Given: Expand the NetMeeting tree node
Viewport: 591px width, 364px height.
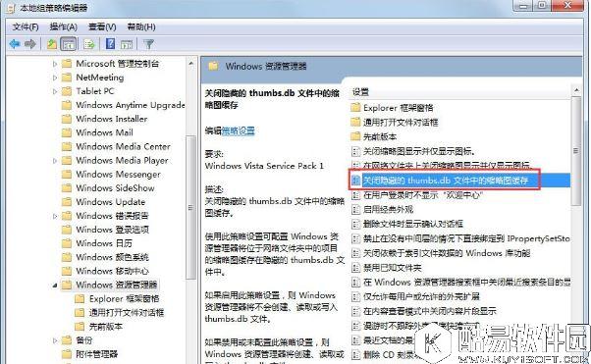Looking at the screenshot, I should 55,78.
